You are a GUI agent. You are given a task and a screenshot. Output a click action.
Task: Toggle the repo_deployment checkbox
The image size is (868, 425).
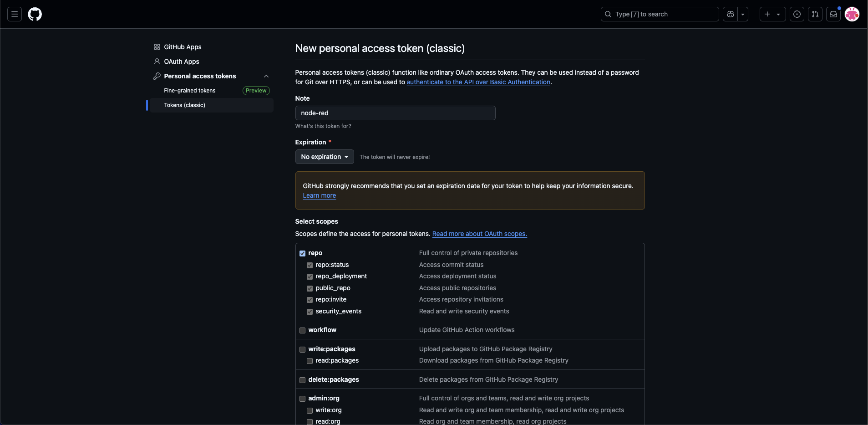[x=310, y=277]
